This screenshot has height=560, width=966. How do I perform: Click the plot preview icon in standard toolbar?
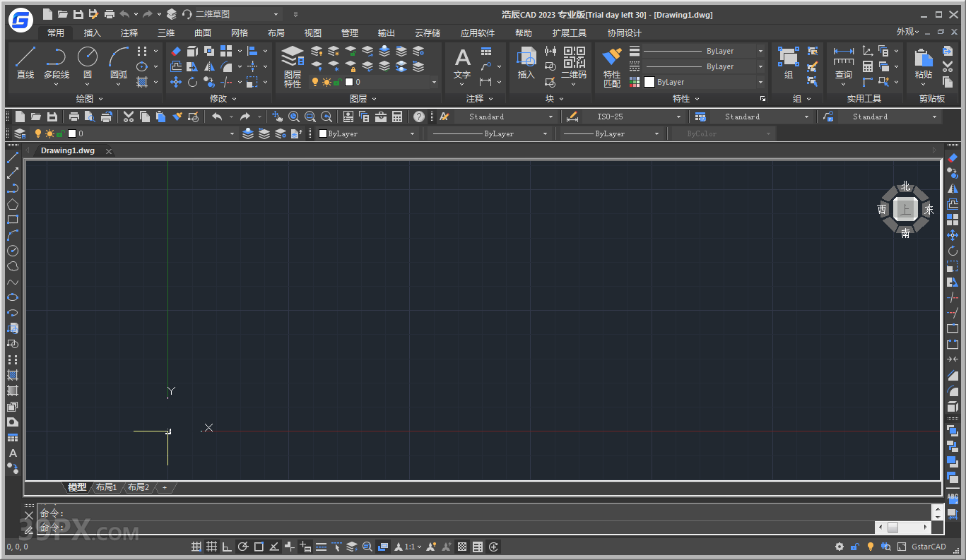tap(90, 117)
